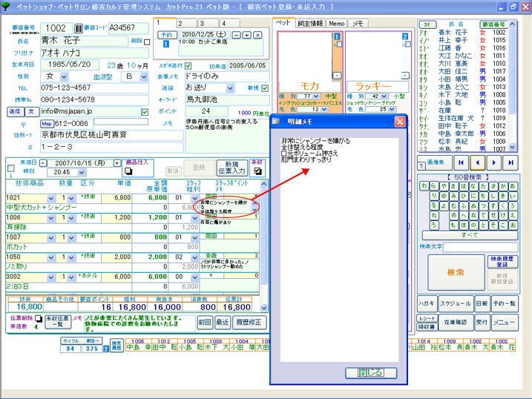This screenshot has height=399, width=532.
Task: Switch to the Memo tab
Action: pyautogui.click(x=337, y=24)
